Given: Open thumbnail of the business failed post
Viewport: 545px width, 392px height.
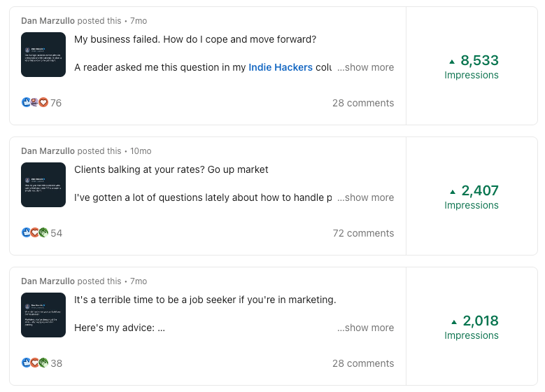Looking at the screenshot, I should pyautogui.click(x=43, y=55).
